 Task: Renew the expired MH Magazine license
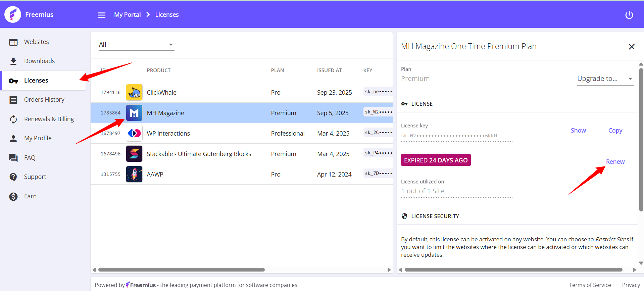point(615,162)
